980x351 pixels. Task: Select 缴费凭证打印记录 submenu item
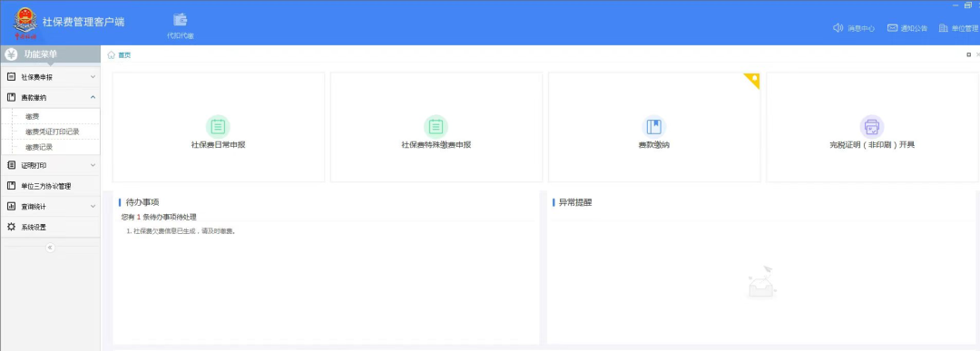pos(52,132)
